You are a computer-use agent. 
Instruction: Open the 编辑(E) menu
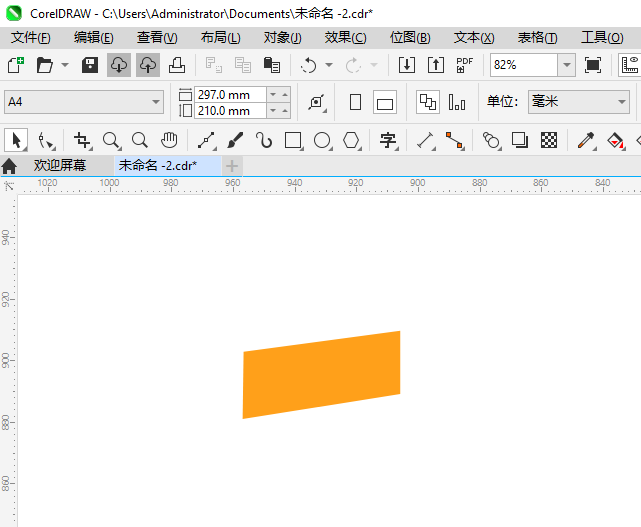[x=94, y=38]
